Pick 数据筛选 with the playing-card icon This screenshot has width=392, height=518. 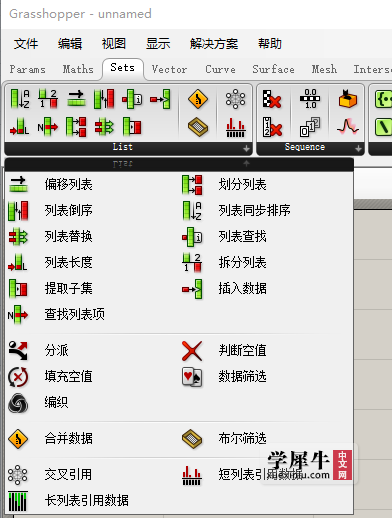[242, 376]
